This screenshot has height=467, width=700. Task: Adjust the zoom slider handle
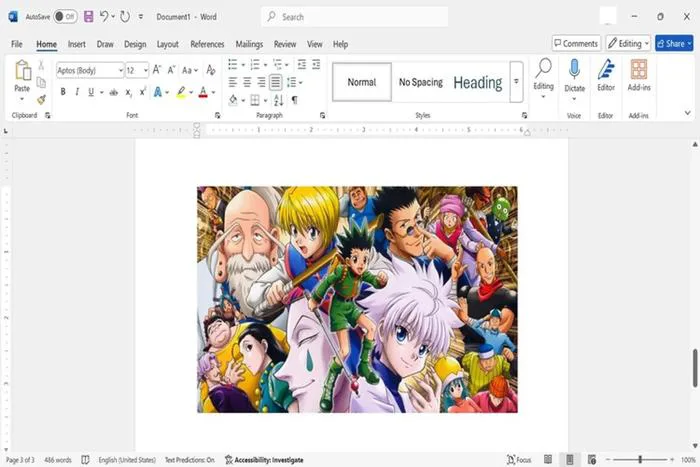[x=640, y=459]
